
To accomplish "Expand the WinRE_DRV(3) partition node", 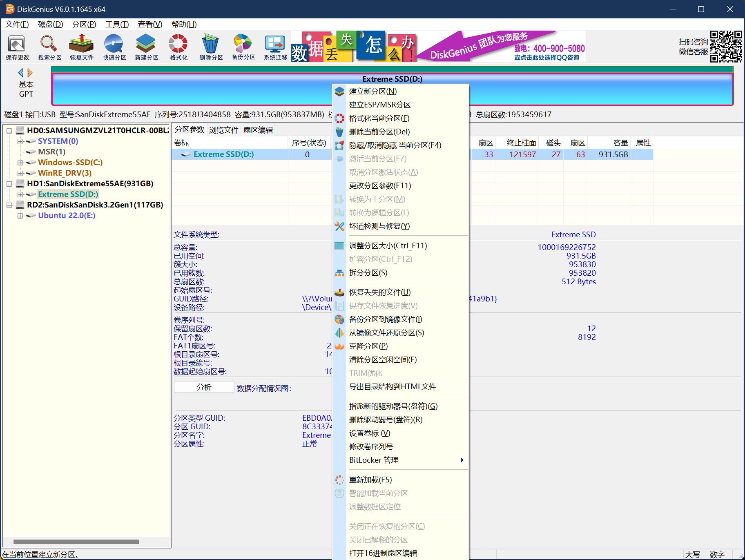I will tap(20, 173).
